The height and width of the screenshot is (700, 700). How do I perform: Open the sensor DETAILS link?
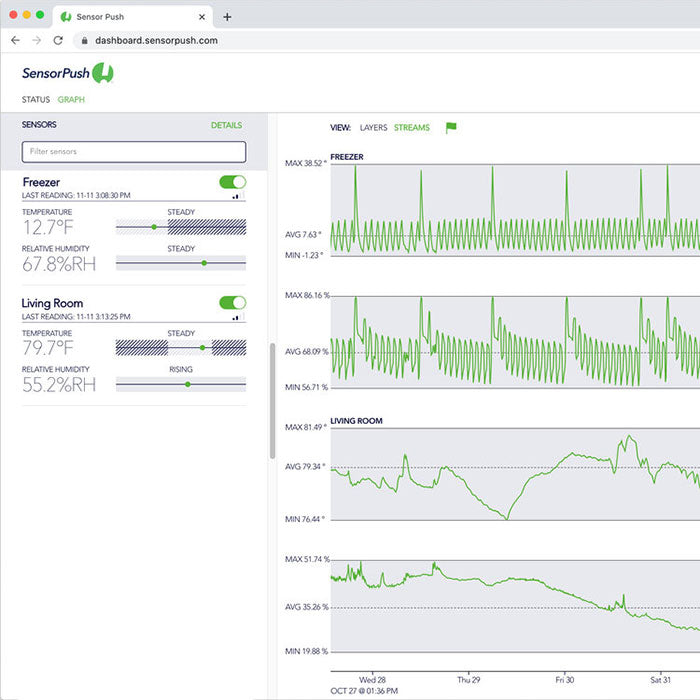226,126
